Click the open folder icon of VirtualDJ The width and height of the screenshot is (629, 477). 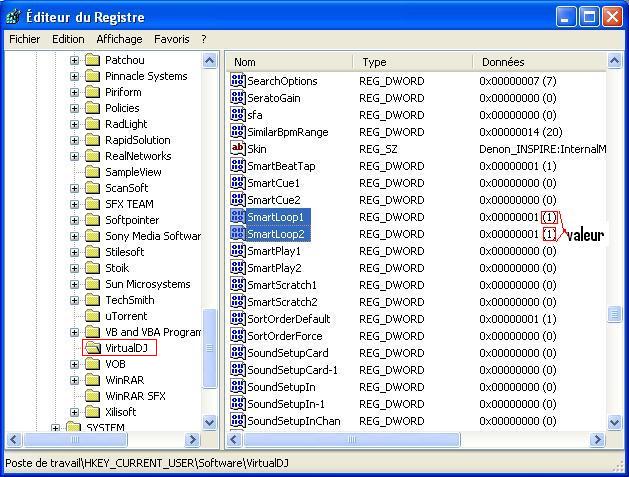[x=93, y=348]
